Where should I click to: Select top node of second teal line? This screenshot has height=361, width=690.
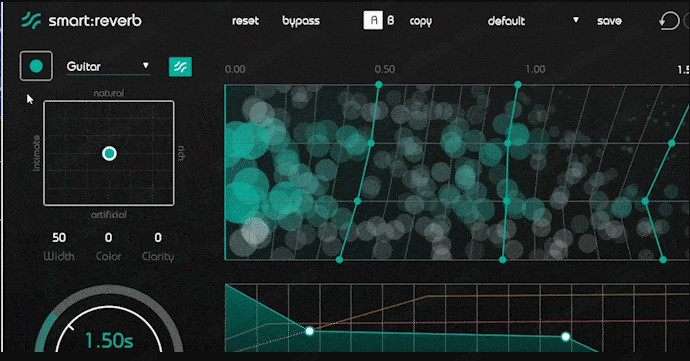pyautogui.click(x=518, y=84)
